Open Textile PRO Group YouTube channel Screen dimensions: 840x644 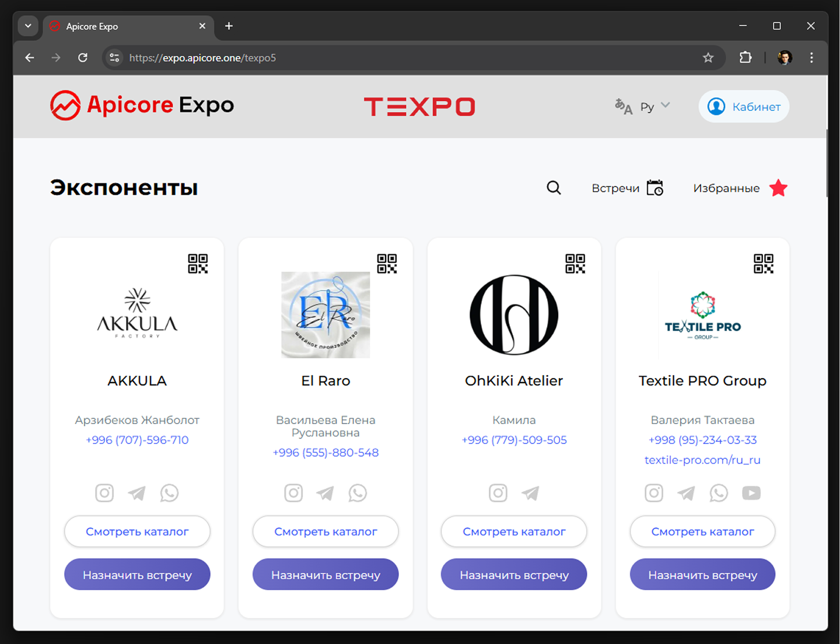pos(751,493)
